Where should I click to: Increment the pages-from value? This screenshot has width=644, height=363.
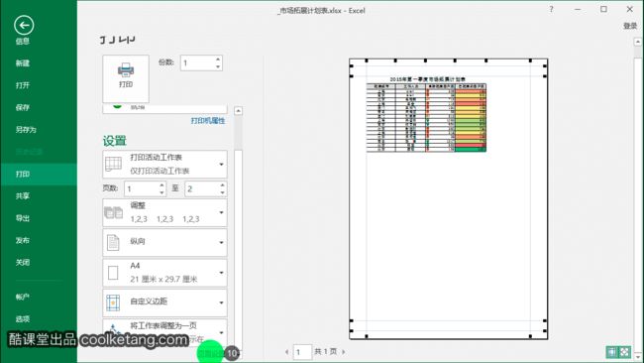point(161,185)
